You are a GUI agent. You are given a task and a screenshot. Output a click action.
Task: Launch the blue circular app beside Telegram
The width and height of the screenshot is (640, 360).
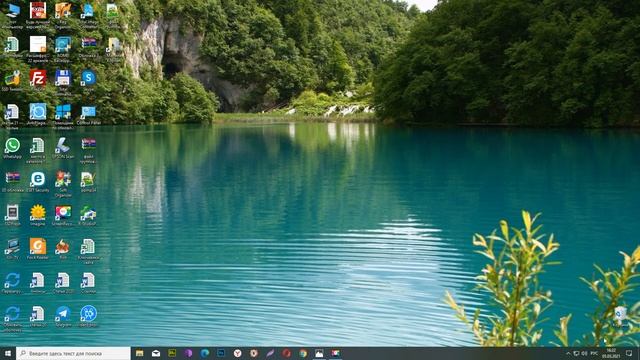coord(88,314)
